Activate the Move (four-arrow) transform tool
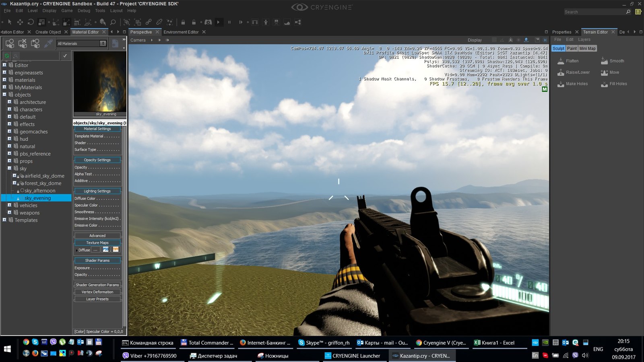Viewport: 644px width, 362px height. 20,22
